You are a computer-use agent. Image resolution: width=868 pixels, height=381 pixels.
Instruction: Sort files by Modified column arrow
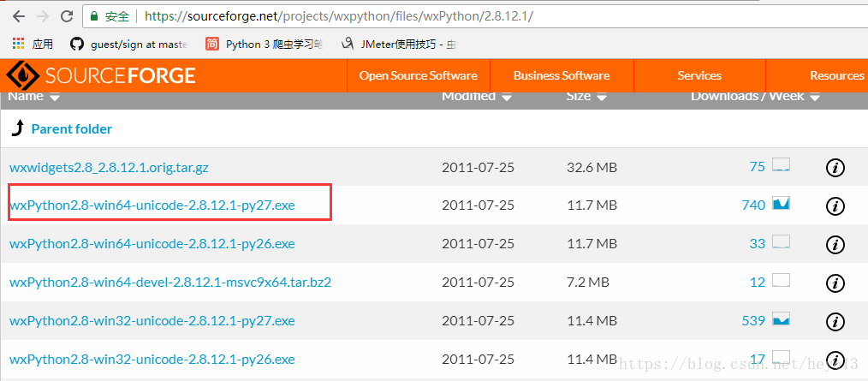507,98
